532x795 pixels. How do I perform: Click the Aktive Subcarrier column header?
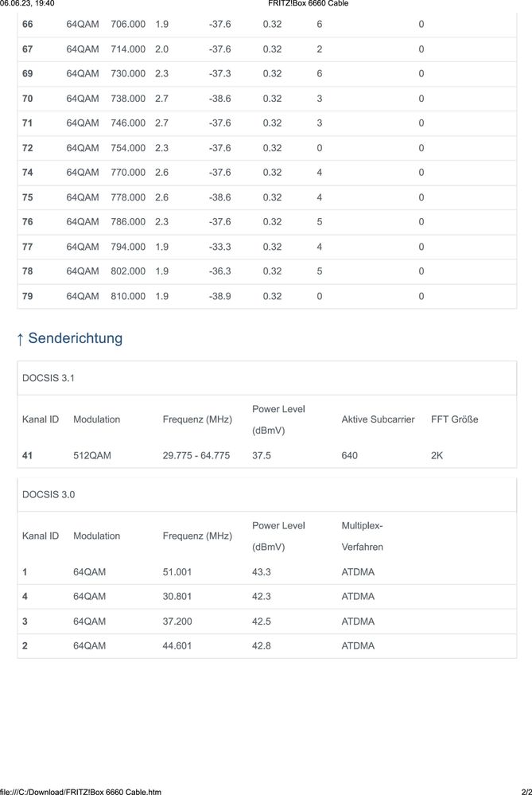coord(378,419)
